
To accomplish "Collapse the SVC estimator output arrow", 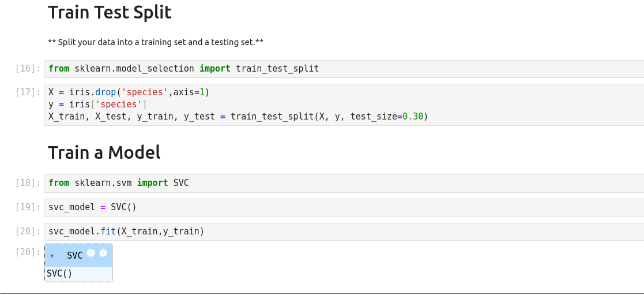I will (x=52, y=256).
